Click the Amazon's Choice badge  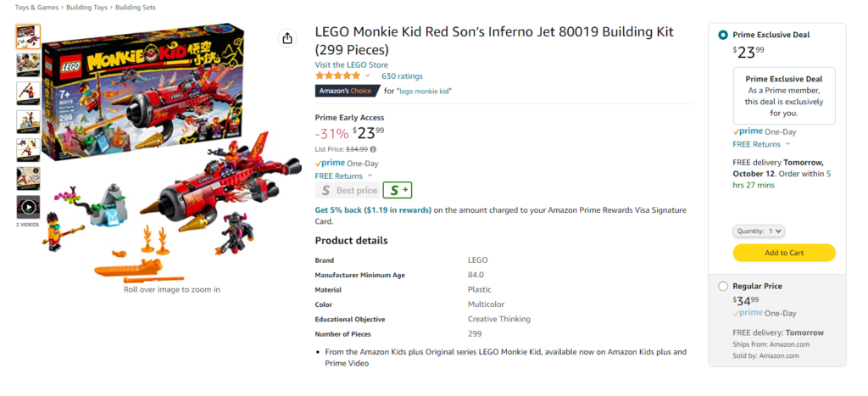coord(347,91)
